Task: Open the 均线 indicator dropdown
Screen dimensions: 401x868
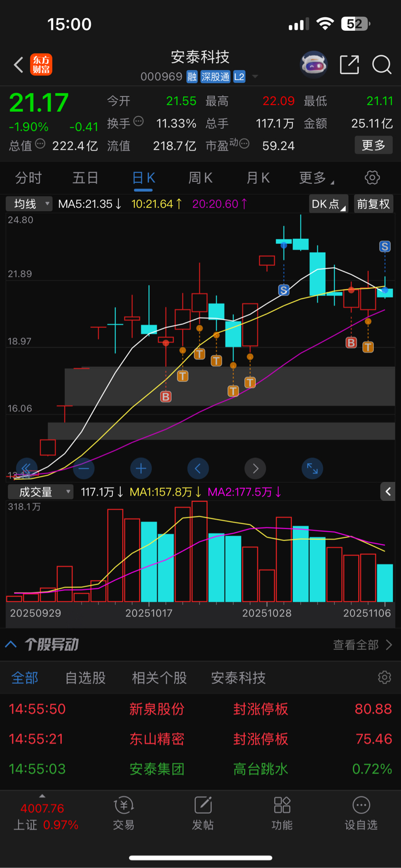Action: point(29,204)
